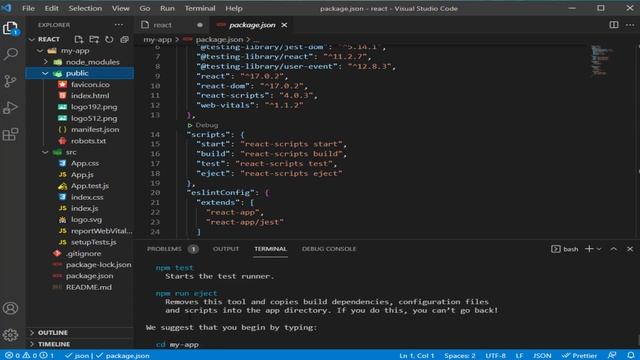
Task: Open Explorer more actions ellipsis
Action: click(119, 25)
